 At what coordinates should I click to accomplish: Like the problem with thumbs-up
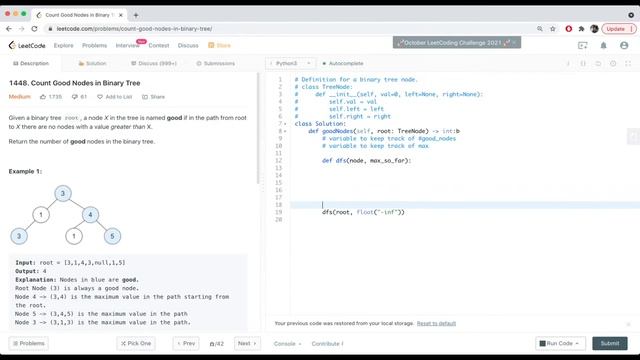point(43,97)
